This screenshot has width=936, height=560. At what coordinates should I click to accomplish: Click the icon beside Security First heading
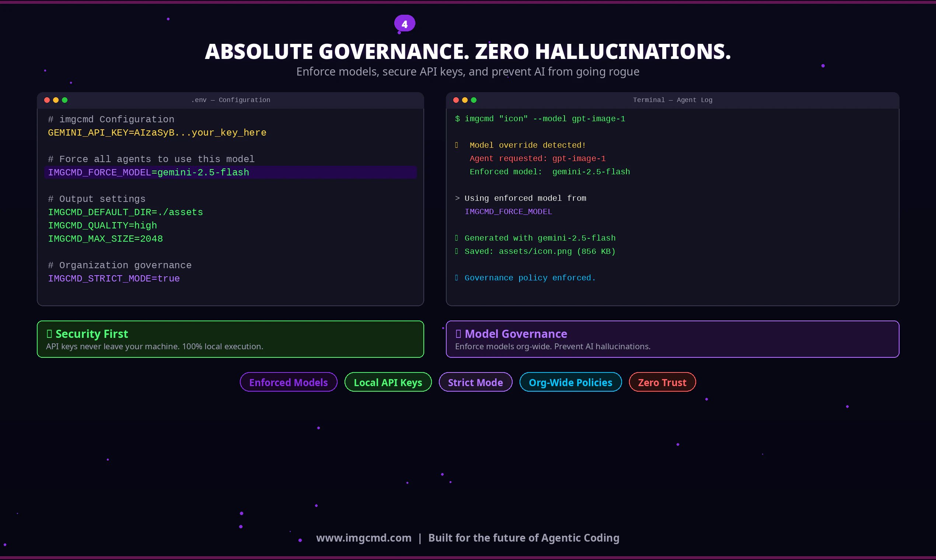pos(49,333)
